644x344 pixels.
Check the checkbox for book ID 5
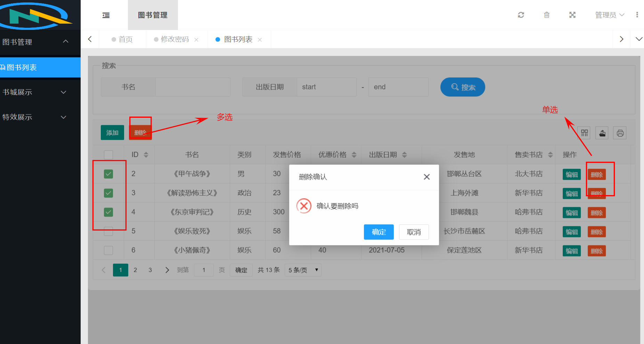click(x=108, y=232)
